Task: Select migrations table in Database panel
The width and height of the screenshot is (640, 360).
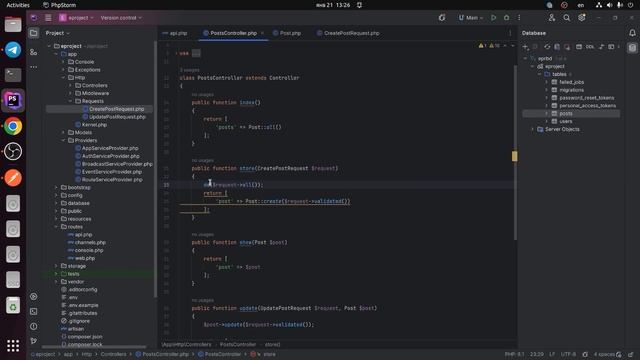Action: point(571,90)
